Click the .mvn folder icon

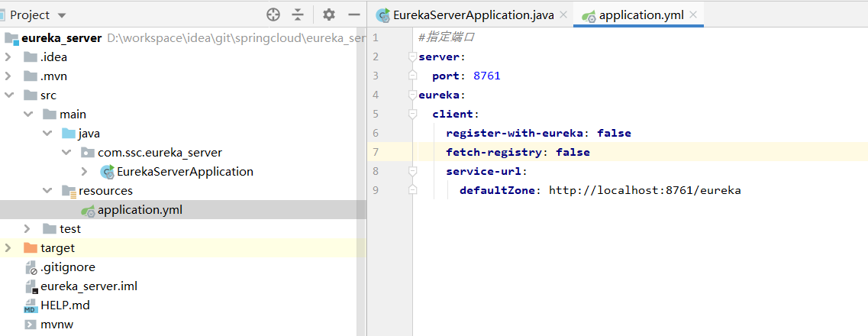tap(31, 76)
